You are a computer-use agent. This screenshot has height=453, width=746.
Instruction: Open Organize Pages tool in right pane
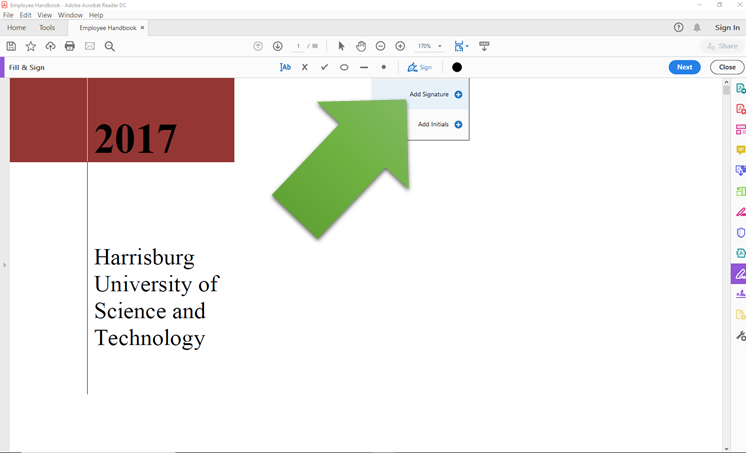(x=740, y=191)
